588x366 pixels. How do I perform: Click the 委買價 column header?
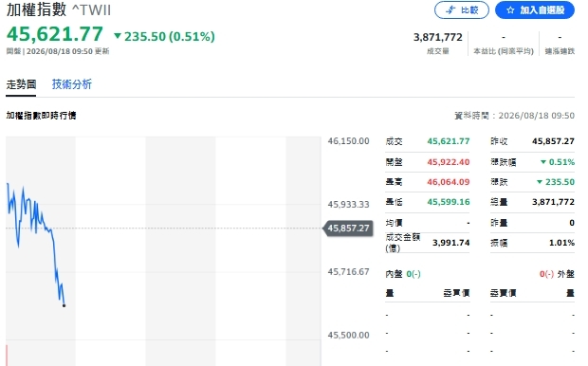click(x=456, y=293)
